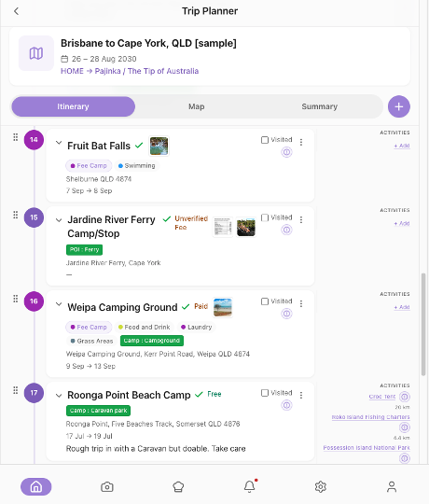429x504 pixels.
Task: Open HOME to Pajinka route link
Action: tap(130, 71)
